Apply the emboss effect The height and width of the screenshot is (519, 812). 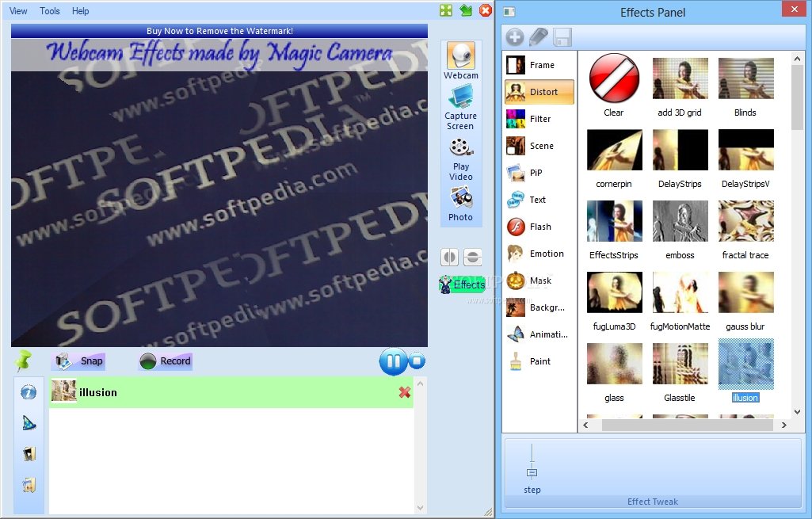pyautogui.click(x=680, y=221)
